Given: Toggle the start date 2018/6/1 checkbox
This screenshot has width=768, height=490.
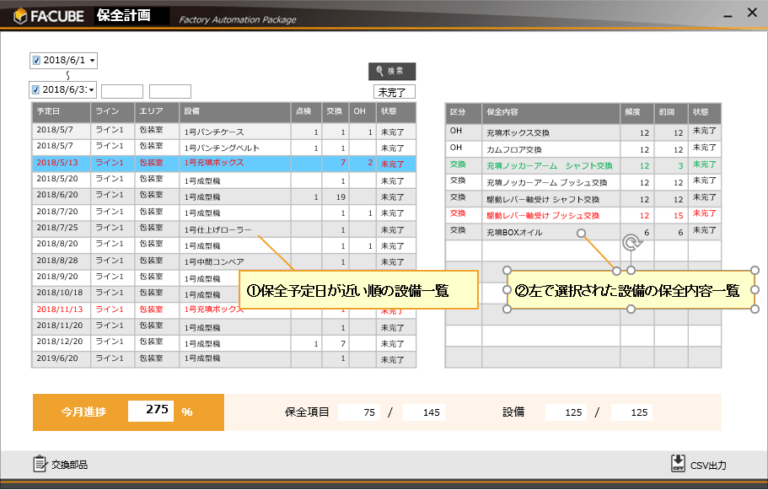Looking at the screenshot, I should click(37, 60).
